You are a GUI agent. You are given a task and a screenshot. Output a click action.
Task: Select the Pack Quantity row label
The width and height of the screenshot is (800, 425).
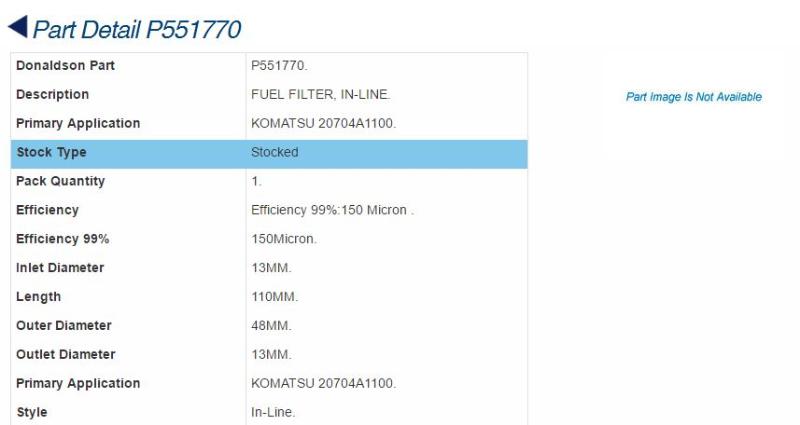point(60,181)
